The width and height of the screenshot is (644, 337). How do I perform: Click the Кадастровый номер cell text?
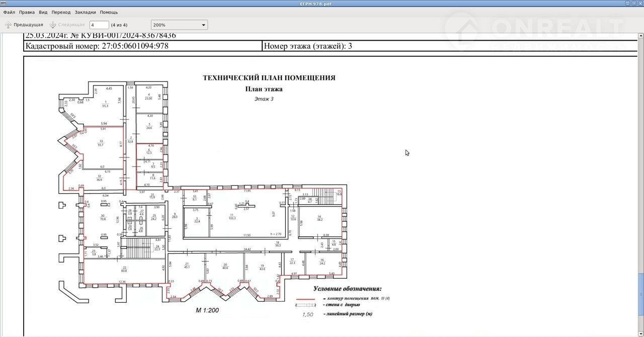(x=97, y=46)
